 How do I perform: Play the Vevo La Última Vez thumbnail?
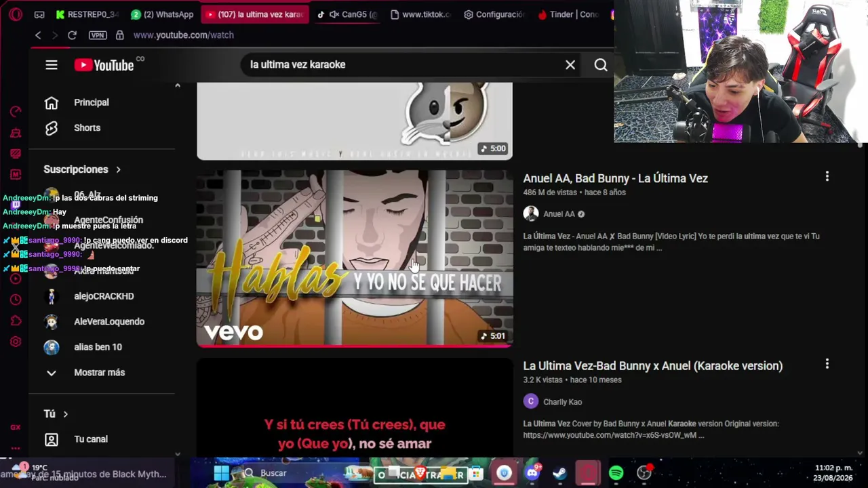click(x=355, y=258)
